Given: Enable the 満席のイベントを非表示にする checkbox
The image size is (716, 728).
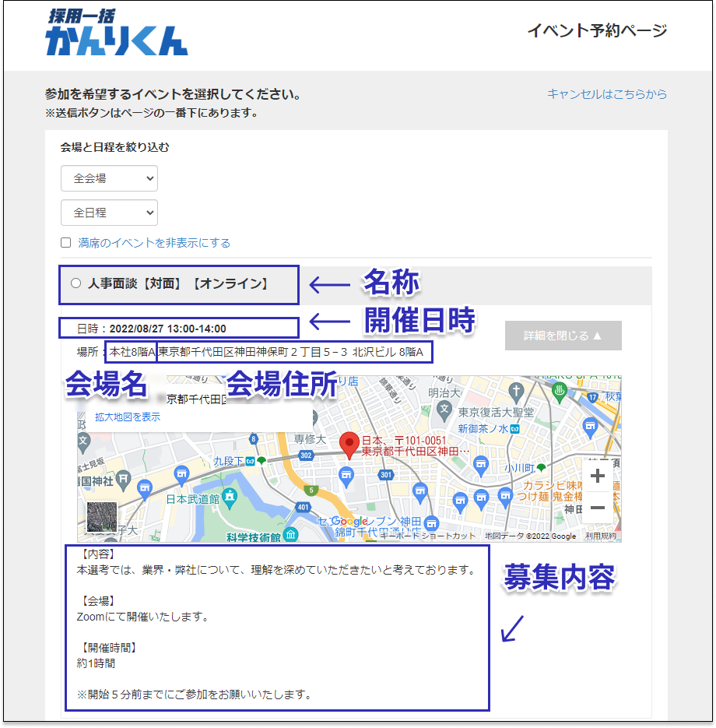Looking at the screenshot, I should (65, 243).
